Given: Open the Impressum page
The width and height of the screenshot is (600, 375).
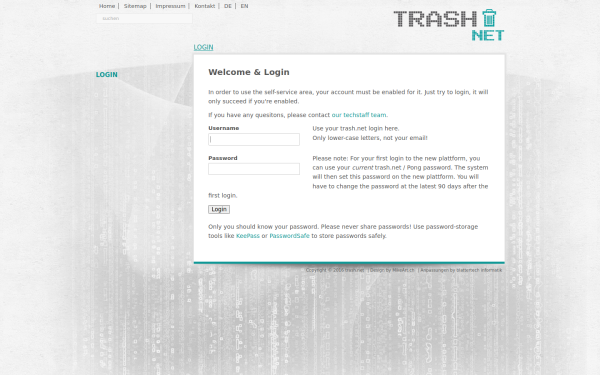Looking at the screenshot, I should (x=170, y=6).
